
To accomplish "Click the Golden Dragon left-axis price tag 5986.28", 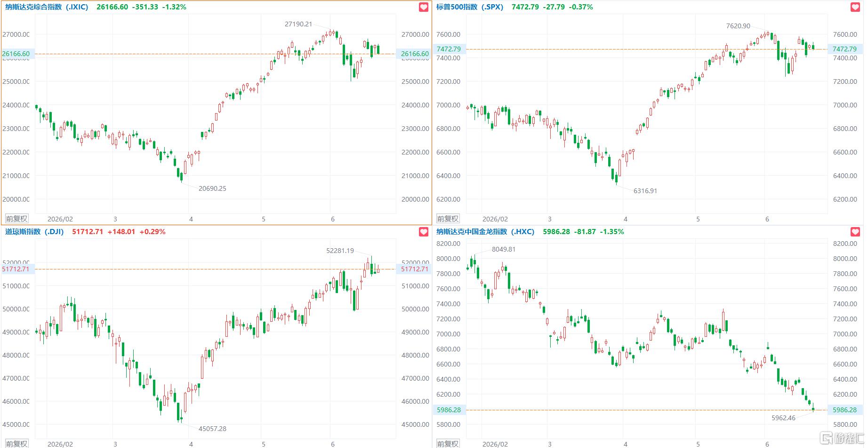I will point(449,410).
